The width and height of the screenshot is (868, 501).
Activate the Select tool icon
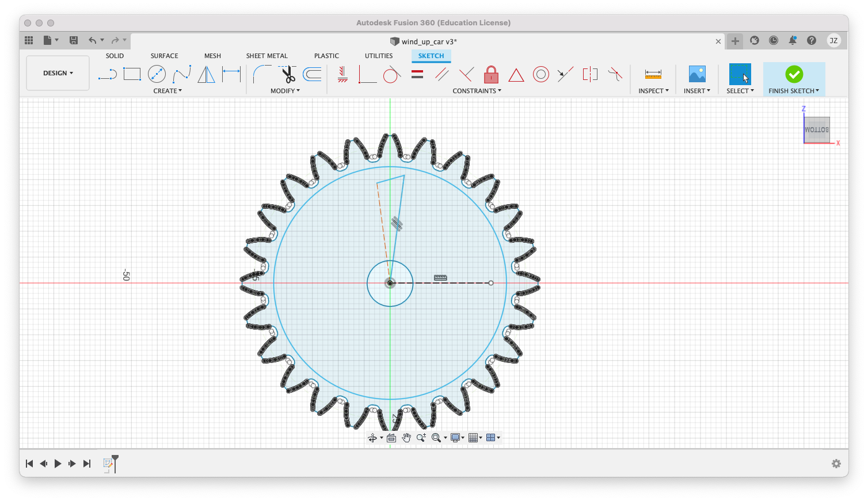[x=740, y=74]
